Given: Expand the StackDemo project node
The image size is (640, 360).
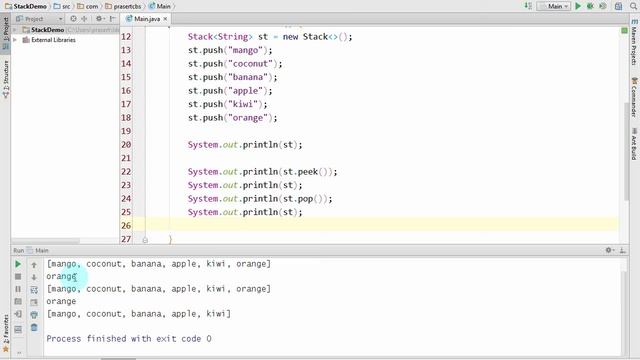Looking at the screenshot, I should coord(15,30).
